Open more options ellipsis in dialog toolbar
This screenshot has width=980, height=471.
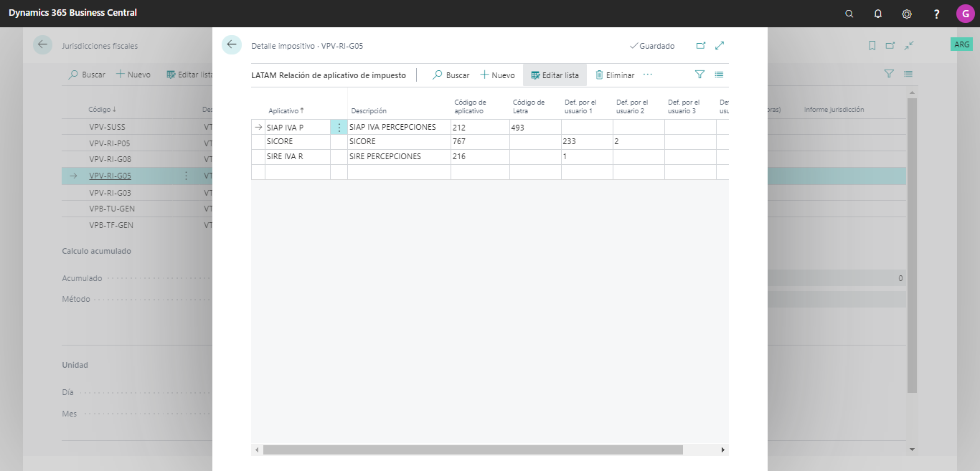click(x=648, y=75)
